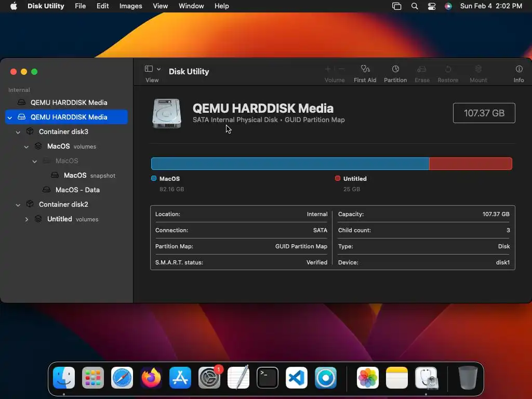Open Notes from the Dock
The height and width of the screenshot is (399, 532).
396,378
